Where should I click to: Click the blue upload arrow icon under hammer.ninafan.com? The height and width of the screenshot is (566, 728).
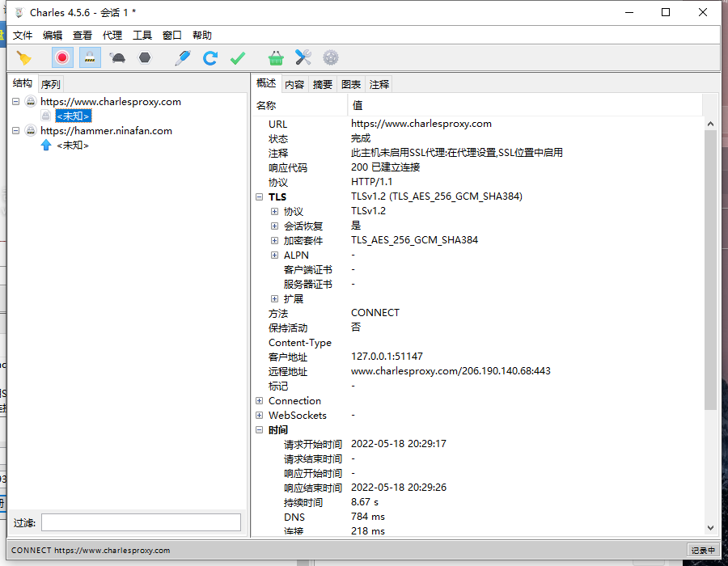(x=46, y=146)
